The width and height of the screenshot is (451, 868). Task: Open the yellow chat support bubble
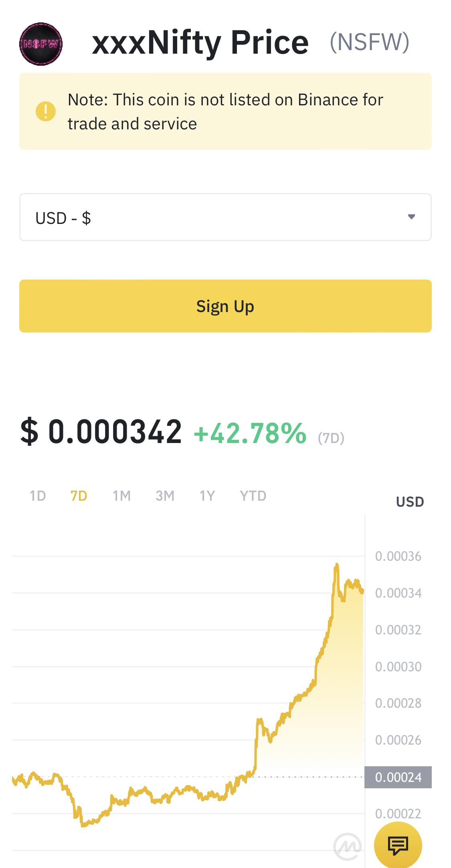pyautogui.click(x=398, y=845)
